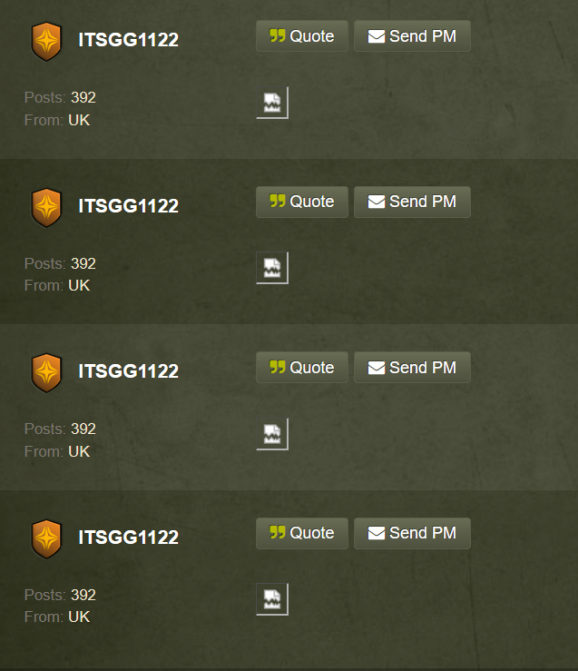Send PM from the second post
This screenshot has width=578, height=671.
point(412,202)
